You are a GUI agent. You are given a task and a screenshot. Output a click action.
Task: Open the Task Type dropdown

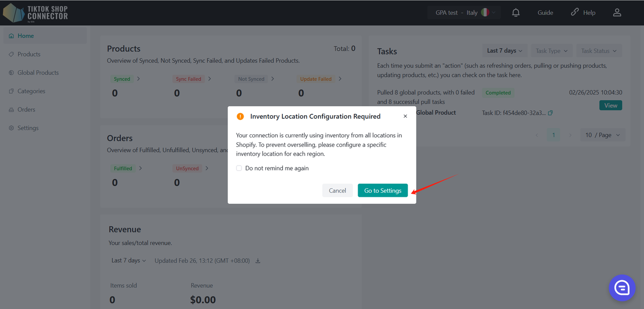pyautogui.click(x=551, y=51)
